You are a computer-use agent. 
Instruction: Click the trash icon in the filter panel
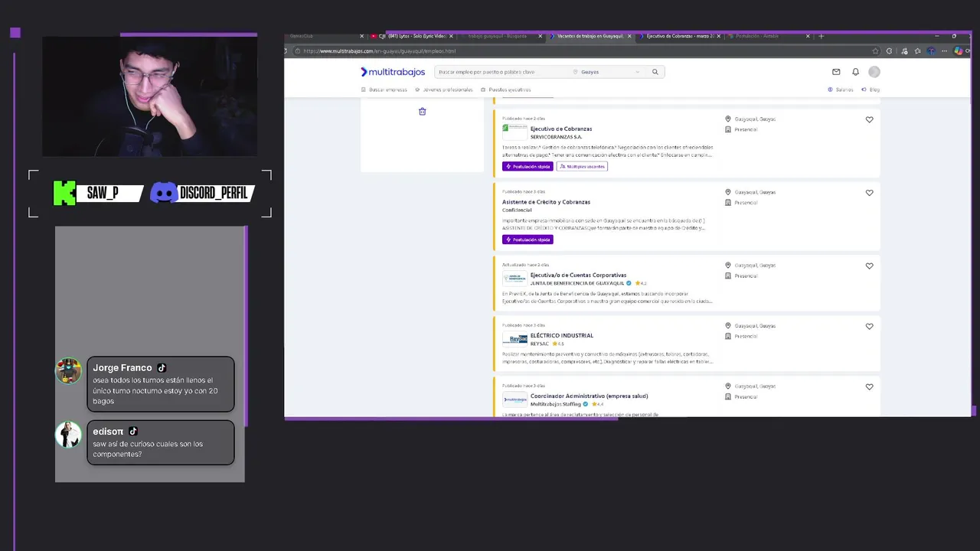coord(422,111)
